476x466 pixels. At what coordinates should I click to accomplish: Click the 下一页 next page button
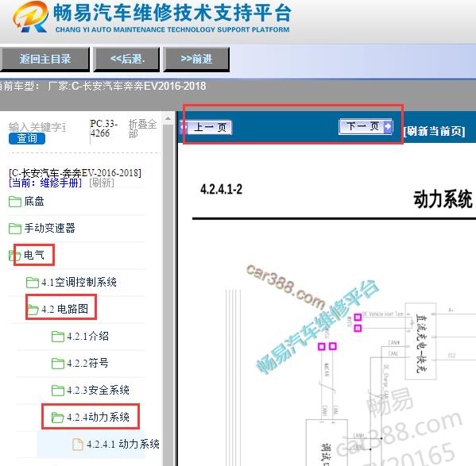366,127
